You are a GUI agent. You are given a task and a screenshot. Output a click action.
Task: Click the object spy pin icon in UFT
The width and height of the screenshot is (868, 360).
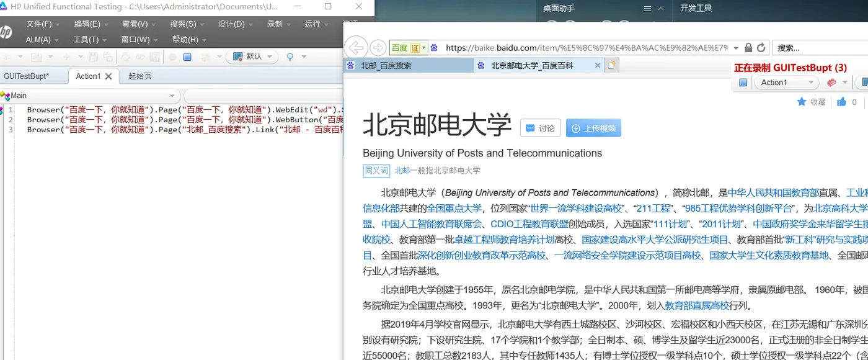290,57
